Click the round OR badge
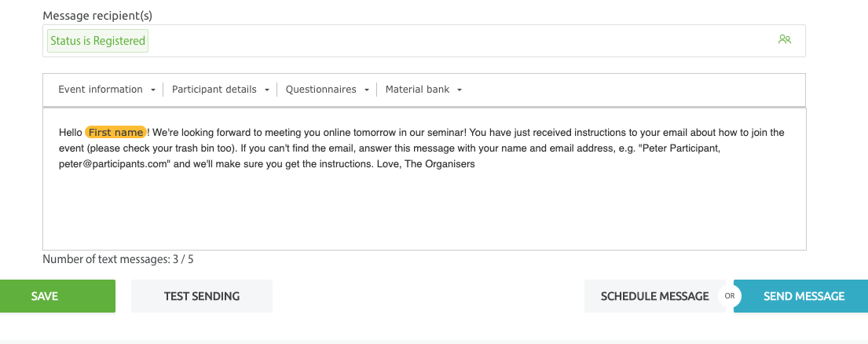The height and width of the screenshot is (344, 868). tap(730, 296)
